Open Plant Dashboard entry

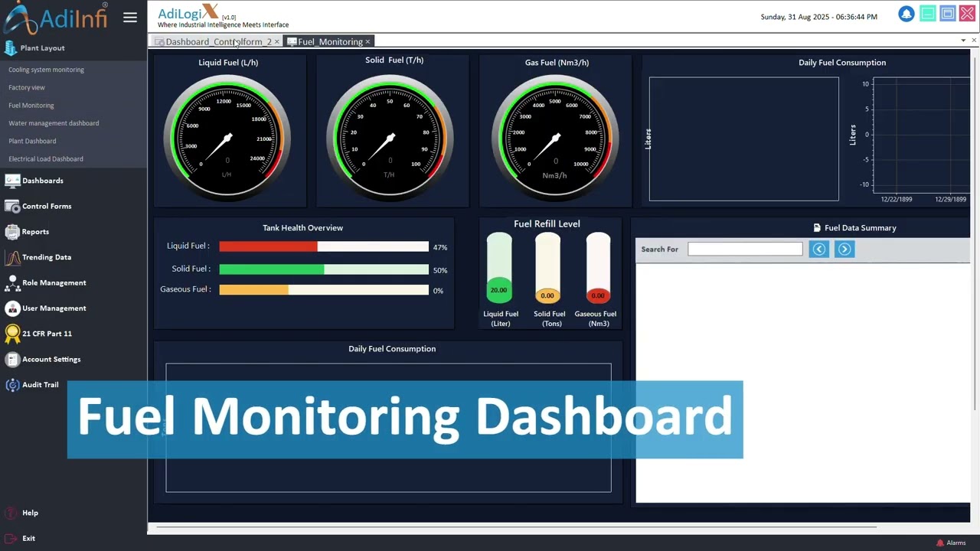pos(32,141)
